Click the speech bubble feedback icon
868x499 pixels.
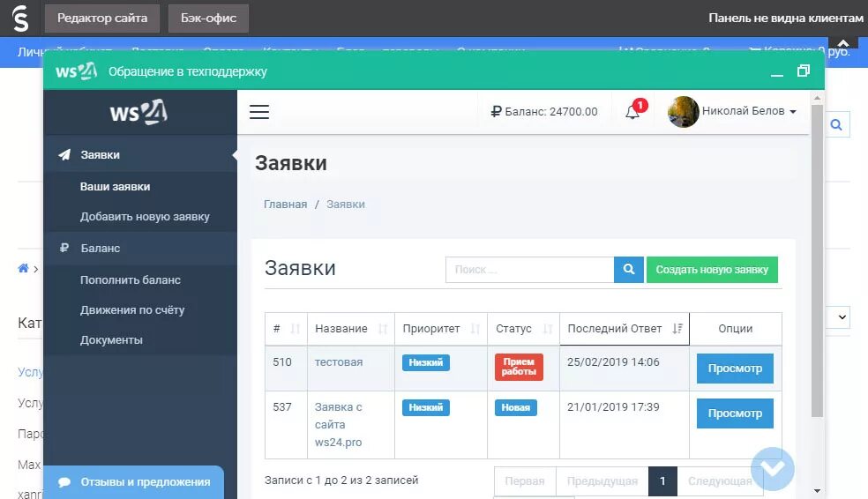click(64, 482)
